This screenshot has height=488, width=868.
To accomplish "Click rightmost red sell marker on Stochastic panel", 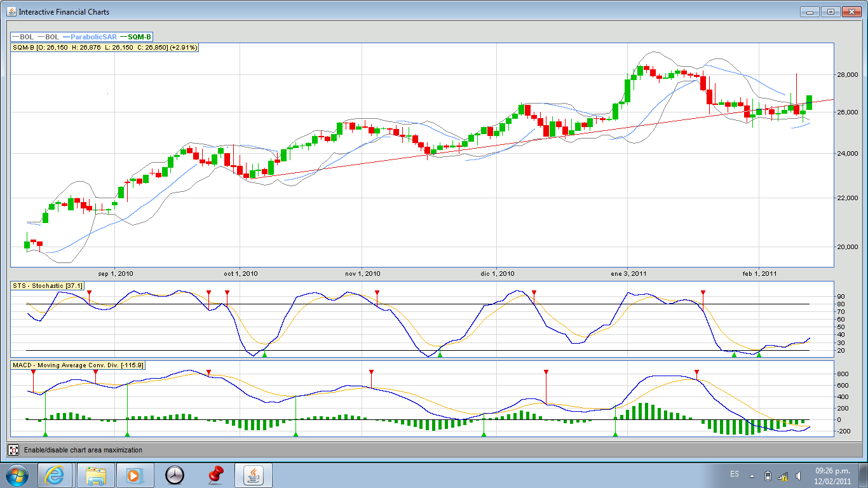I will tap(703, 293).
